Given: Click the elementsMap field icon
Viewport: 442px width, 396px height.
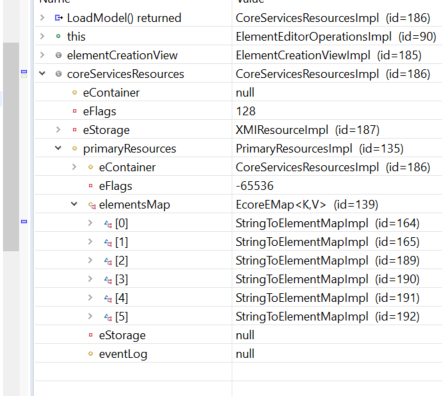Looking at the screenshot, I should click(92, 205).
